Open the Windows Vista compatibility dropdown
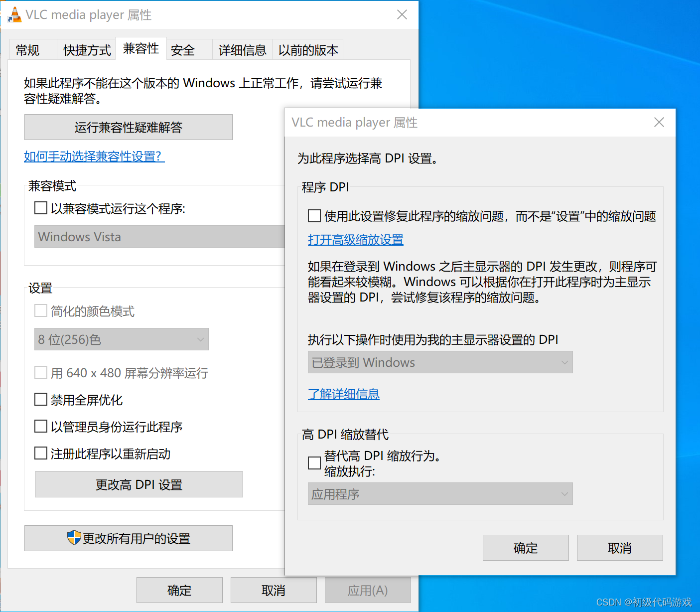The image size is (700, 612). [159, 237]
